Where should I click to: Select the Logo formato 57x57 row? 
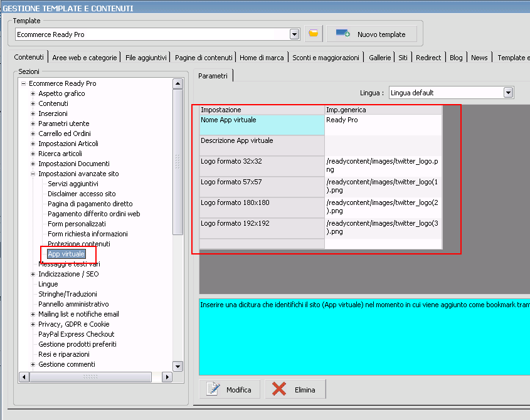262,187
